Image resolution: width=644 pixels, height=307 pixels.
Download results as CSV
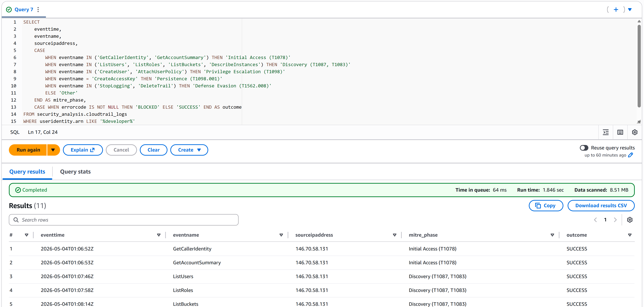tap(601, 205)
